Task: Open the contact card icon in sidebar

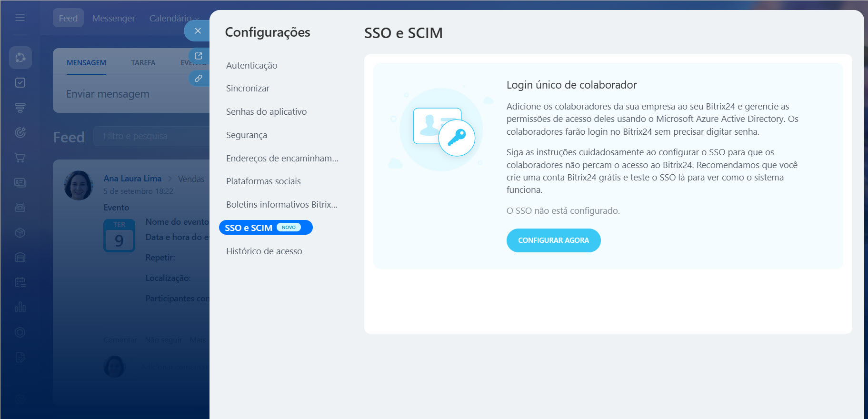Action: 20,182
